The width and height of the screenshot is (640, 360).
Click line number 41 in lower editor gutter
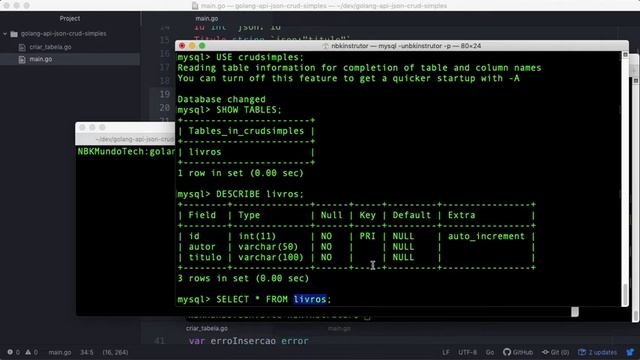[160, 340]
